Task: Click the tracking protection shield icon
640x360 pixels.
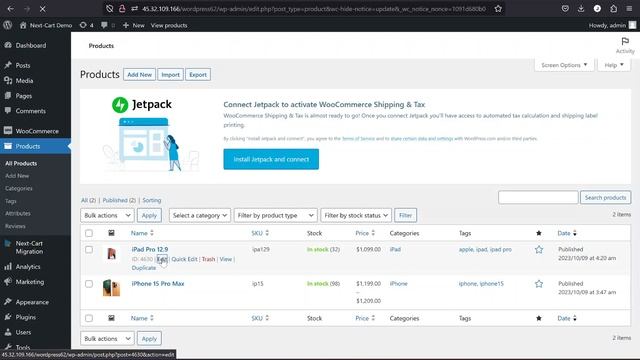Action: point(109,9)
